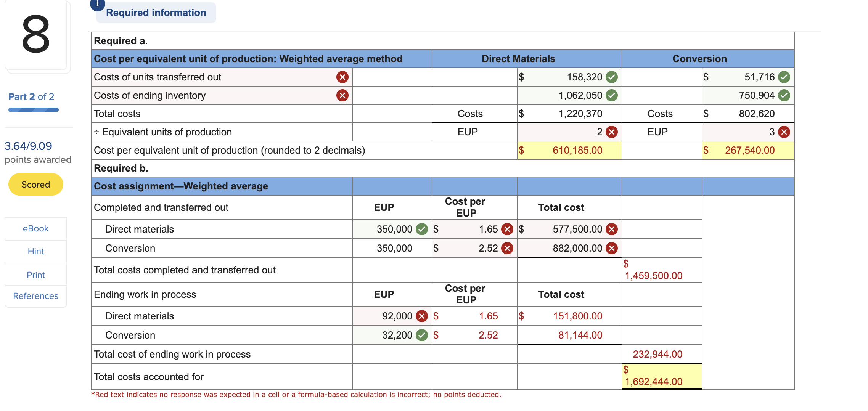The image size is (868, 411).
Task: Click the Conversion 350,000 EUP cell
Action: 392,248
